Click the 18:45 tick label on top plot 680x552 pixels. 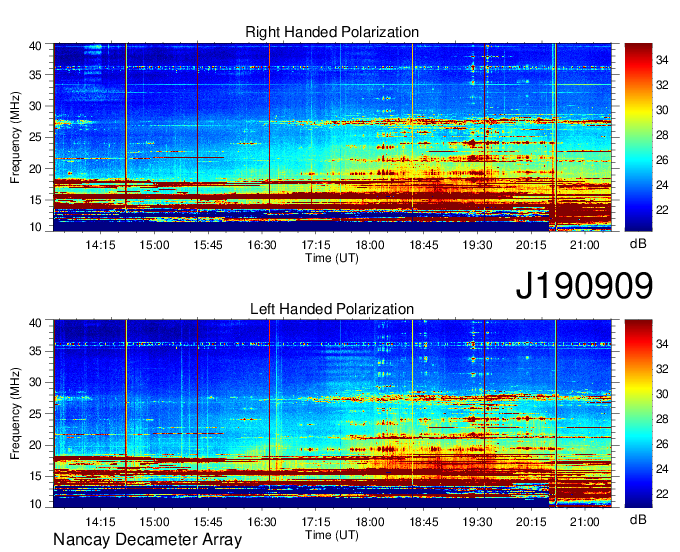(424, 245)
